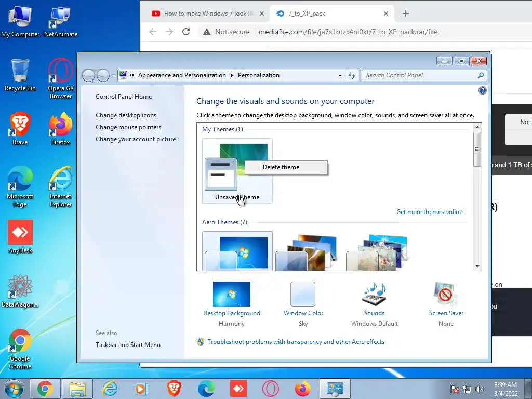Click Get more themes online link
The height and width of the screenshot is (399, 532).
pyautogui.click(x=429, y=212)
